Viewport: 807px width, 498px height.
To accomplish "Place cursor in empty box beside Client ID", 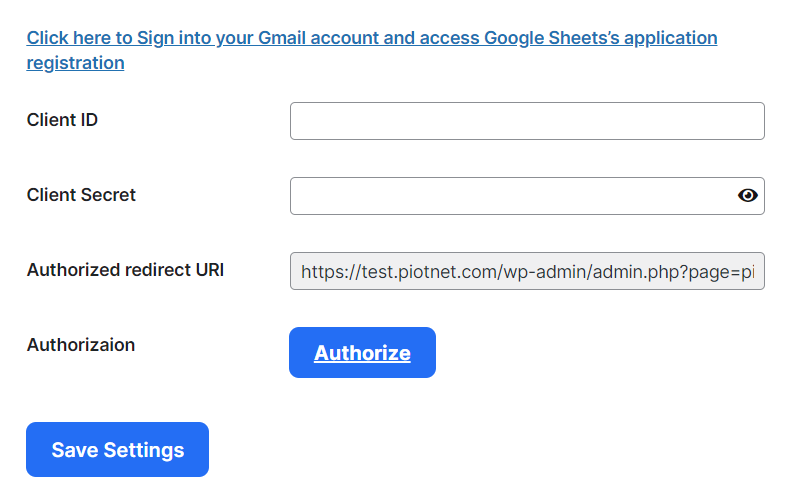I will coord(527,121).
